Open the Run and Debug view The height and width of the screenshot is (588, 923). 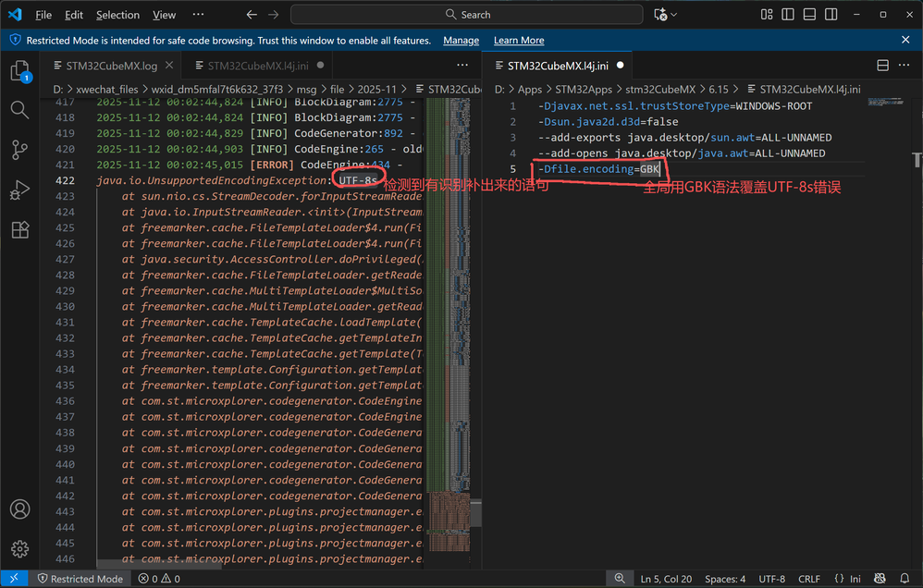click(x=19, y=190)
